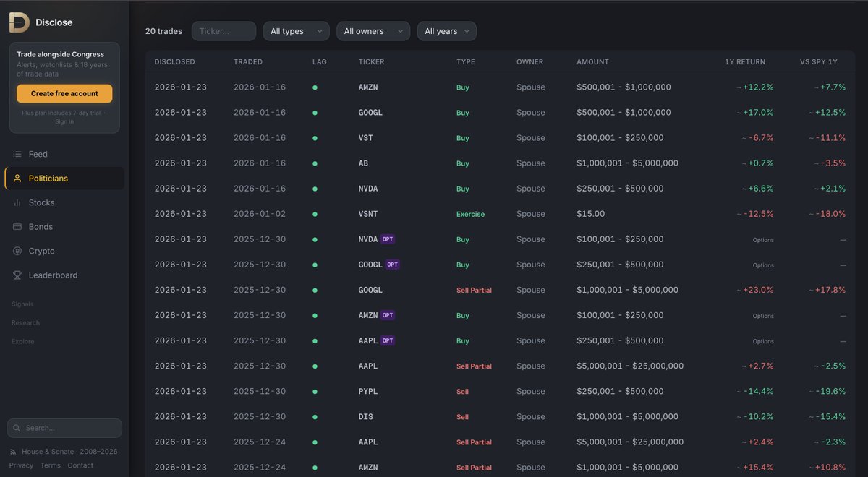Click the OPT badge on AAPL row
The height and width of the screenshot is (477, 868).
[388, 340]
